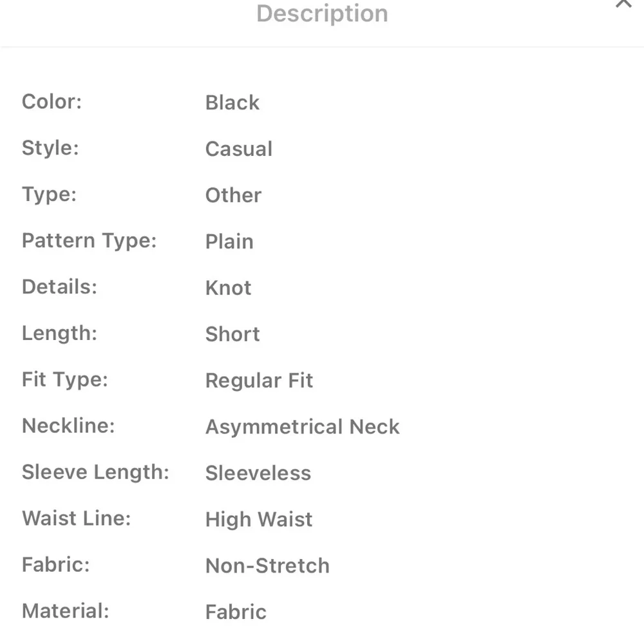Select the Color: label
The height and width of the screenshot is (644, 644).
click(52, 102)
